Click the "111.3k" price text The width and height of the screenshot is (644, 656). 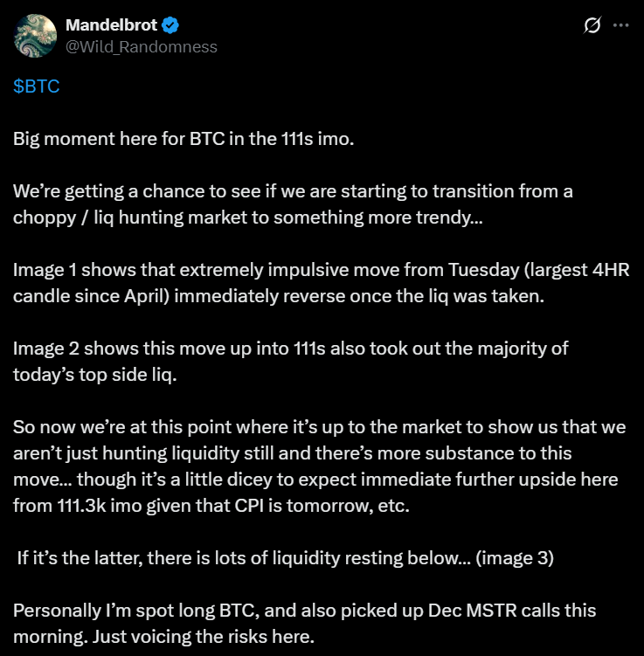point(81,505)
